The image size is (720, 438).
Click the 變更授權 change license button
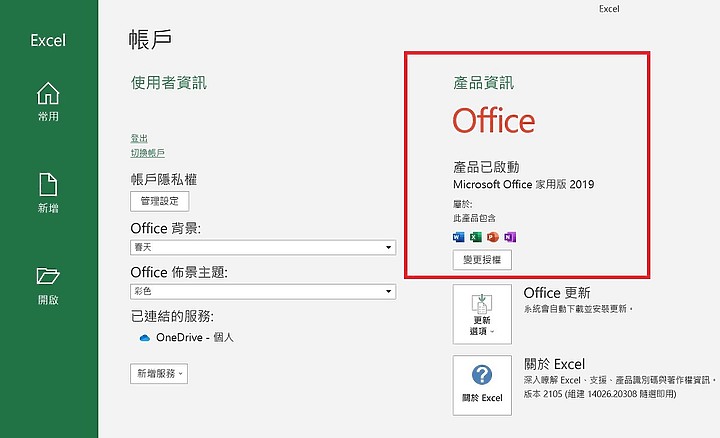coord(482,260)
